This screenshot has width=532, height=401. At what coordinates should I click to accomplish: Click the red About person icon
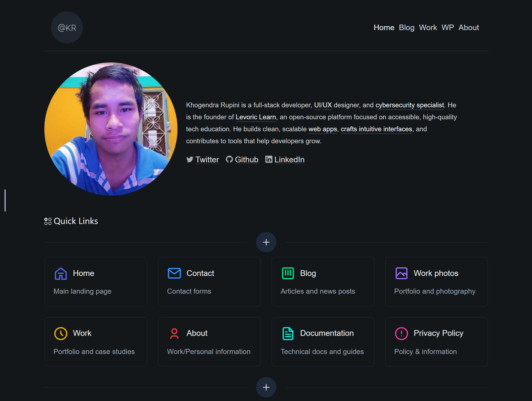[174, 334]
